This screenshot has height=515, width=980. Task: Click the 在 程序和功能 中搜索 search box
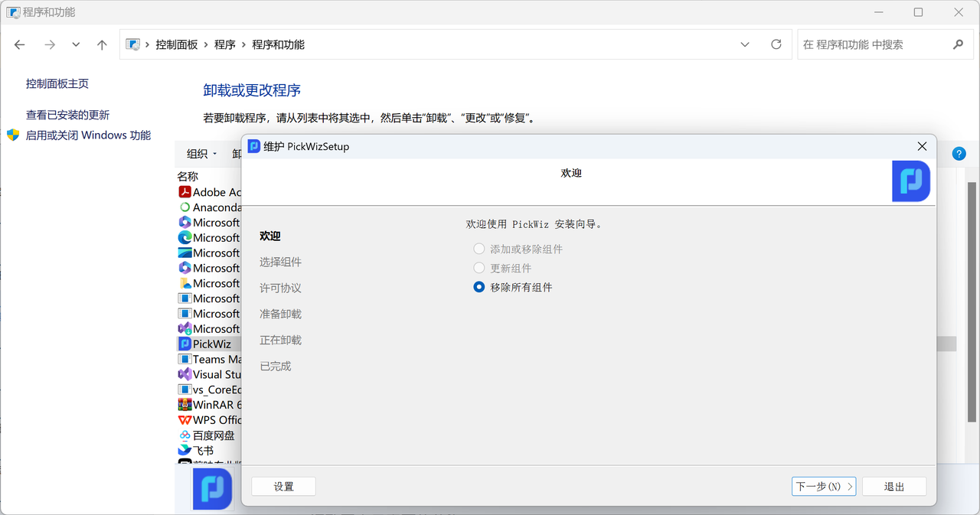point(873,44)
